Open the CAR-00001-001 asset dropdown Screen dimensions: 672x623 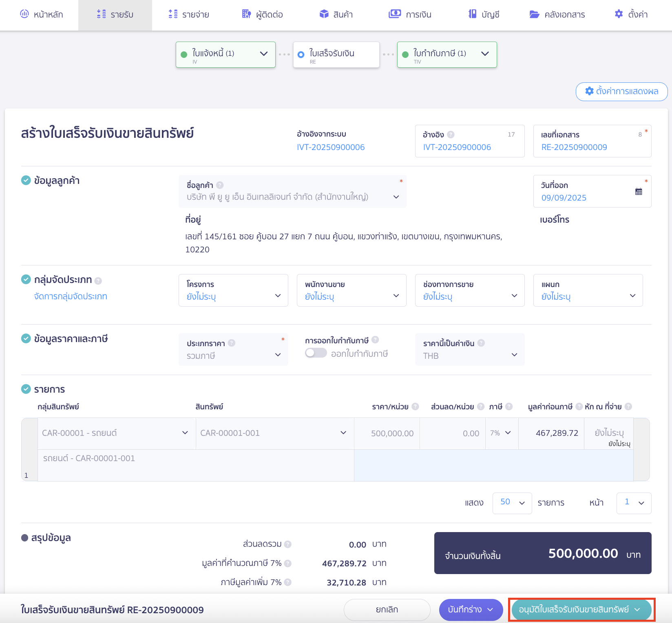click(x=275, y=433)
